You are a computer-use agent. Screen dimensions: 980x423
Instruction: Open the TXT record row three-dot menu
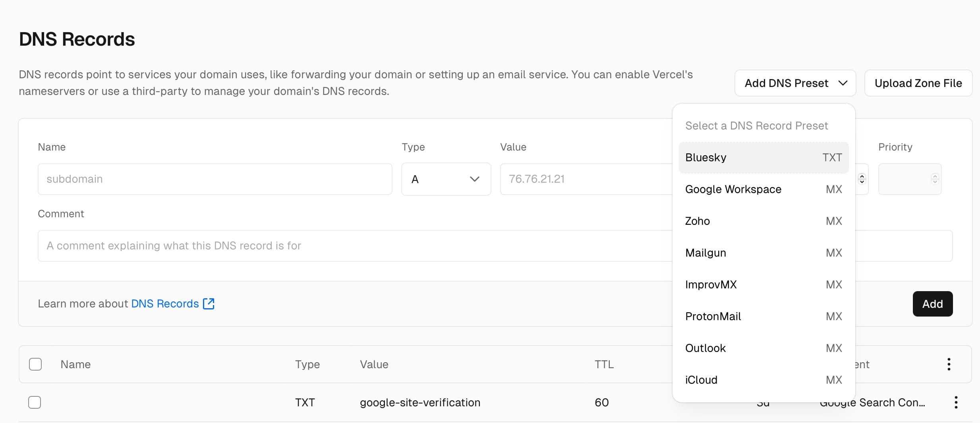click(956, 402)
